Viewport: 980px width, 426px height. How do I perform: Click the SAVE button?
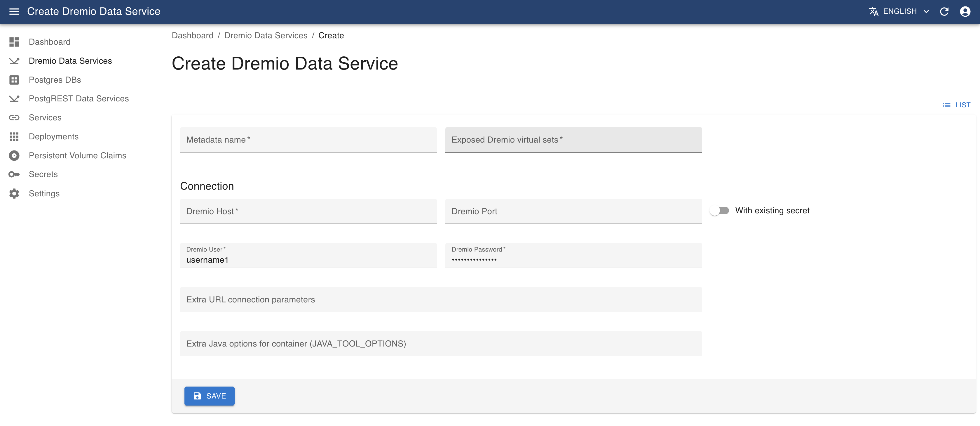(209, 396)
